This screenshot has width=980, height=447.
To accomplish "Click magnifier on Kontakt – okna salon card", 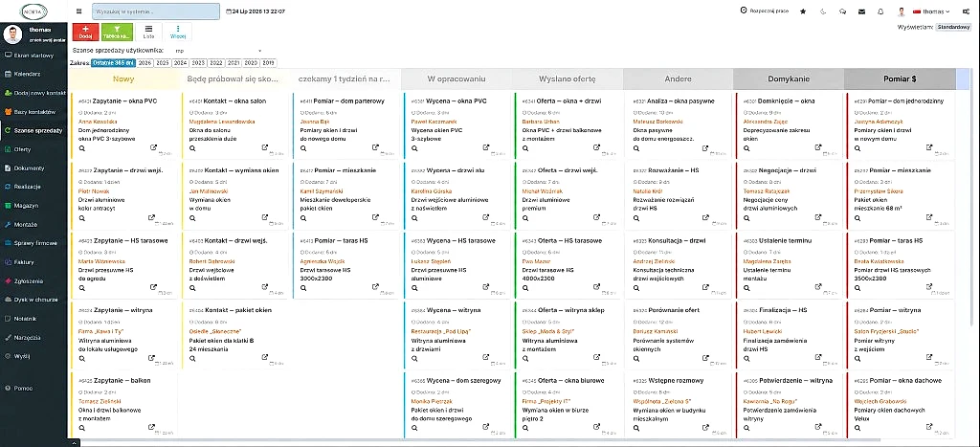I will (192, 148).
